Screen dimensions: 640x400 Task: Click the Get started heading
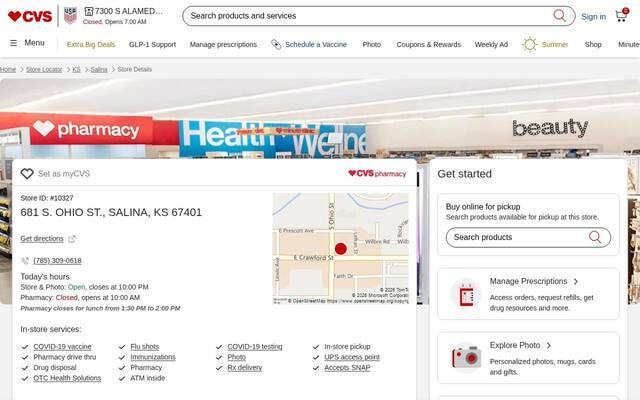coord(464,174)
